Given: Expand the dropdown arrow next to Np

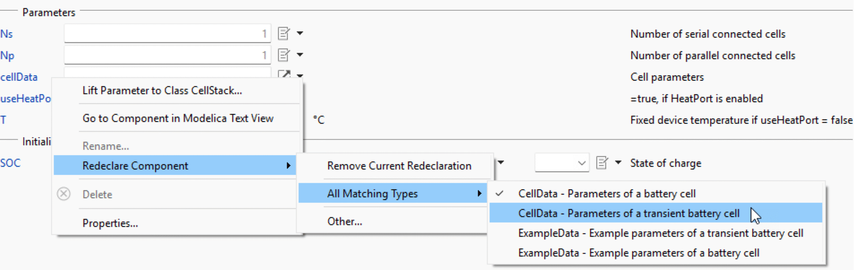Looking at the screenshot, I should (300, 55).
